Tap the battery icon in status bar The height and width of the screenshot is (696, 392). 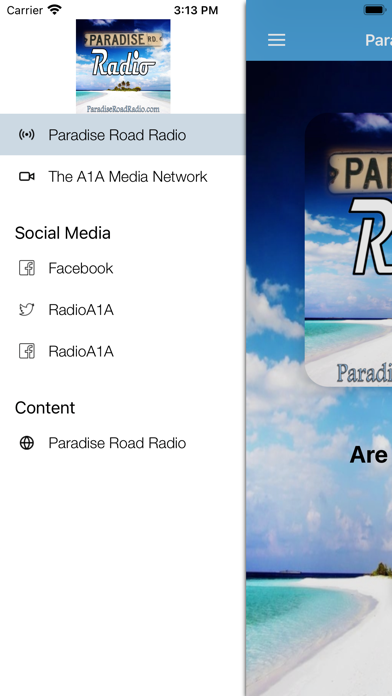click(x=375, y=10)
